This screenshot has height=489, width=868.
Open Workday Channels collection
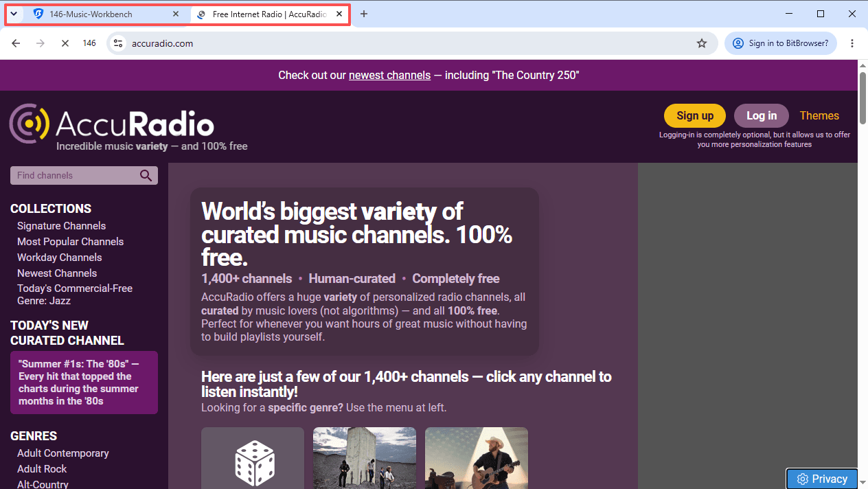point(59,258)
